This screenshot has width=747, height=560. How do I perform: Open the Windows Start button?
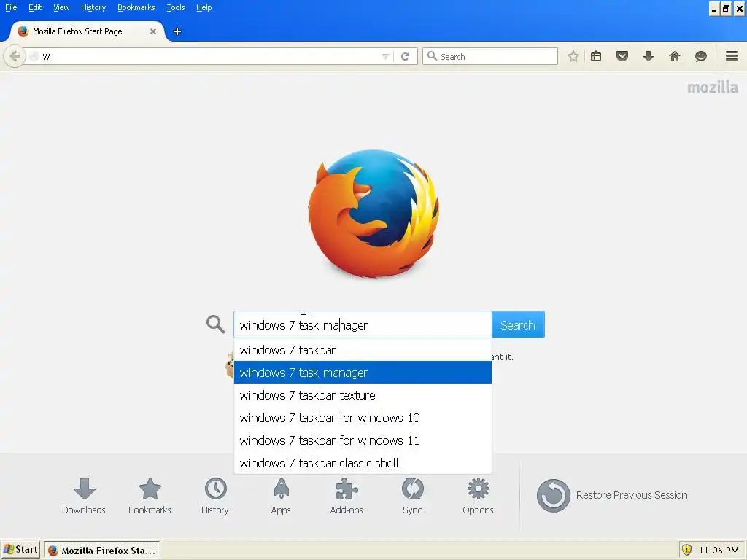pyautogui.click(x=20, y=550)
